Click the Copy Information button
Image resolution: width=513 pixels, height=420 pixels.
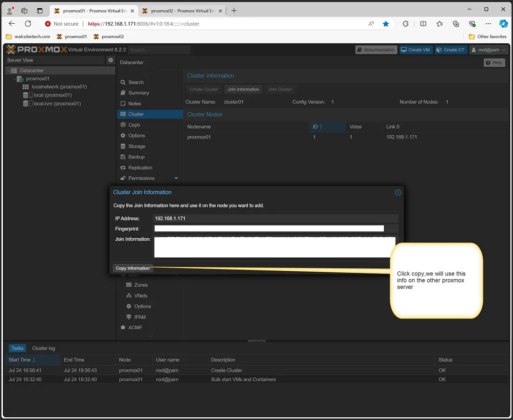[x=132, y=268]
